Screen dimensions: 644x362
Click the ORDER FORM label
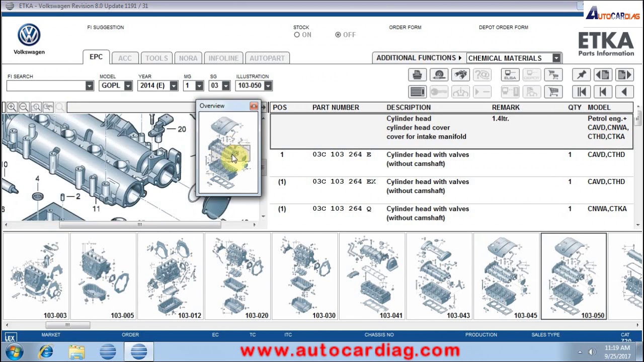click(405, 28)
